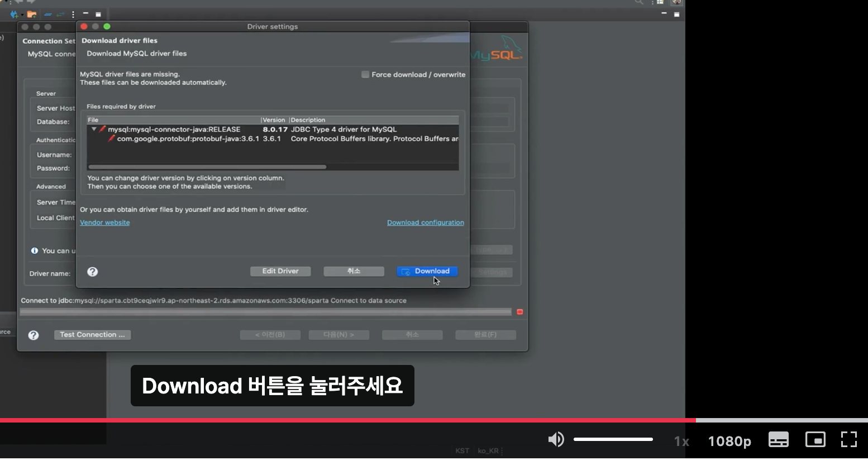Viewport: 868px width, 465px height.
Task: Adjust the video volume slider
Action: [x=613, y=439]
